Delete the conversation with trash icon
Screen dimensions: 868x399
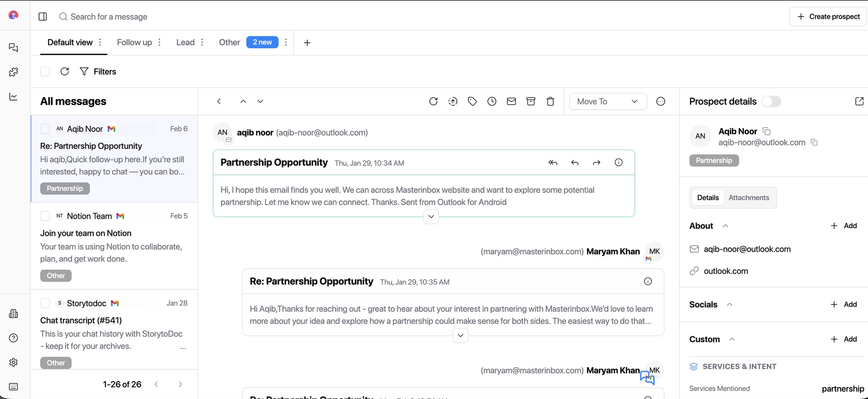point(550,101)
